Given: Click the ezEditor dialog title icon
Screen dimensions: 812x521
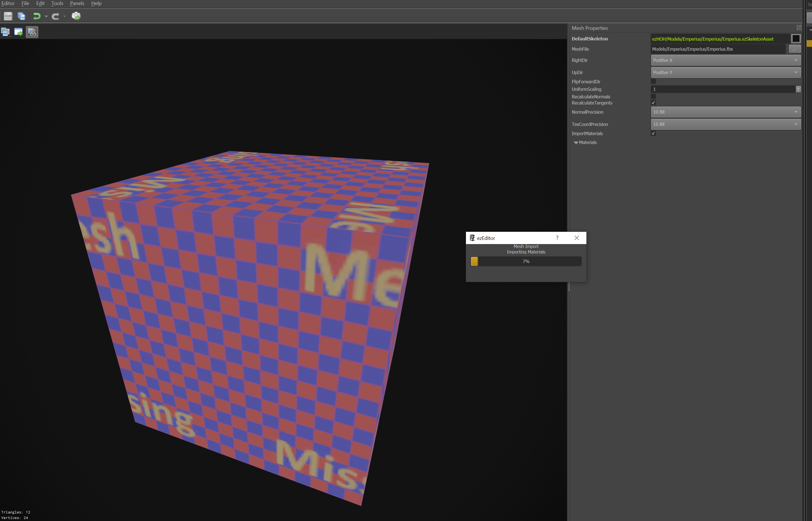Looking at the screenshot, I should pyautogui.click(x=472, y=238).
